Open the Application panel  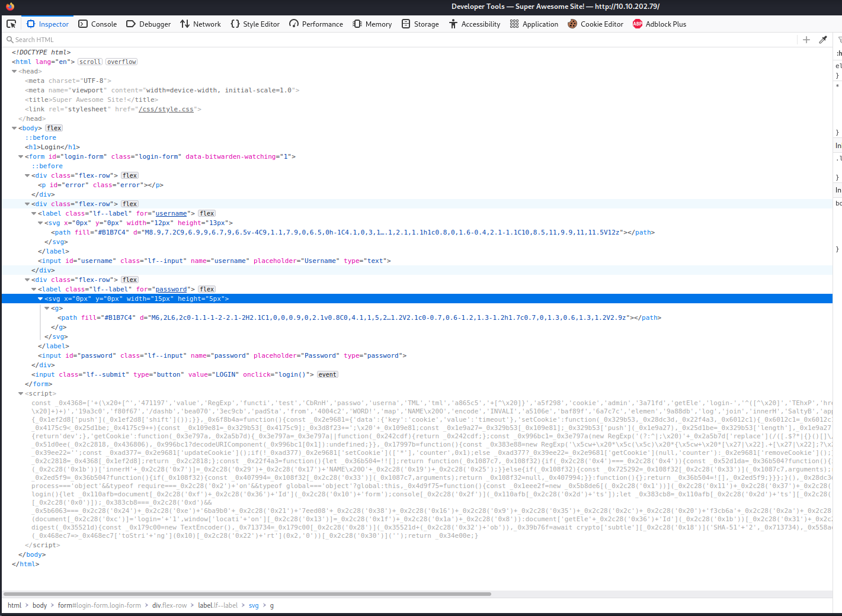[x=534, y=24]
